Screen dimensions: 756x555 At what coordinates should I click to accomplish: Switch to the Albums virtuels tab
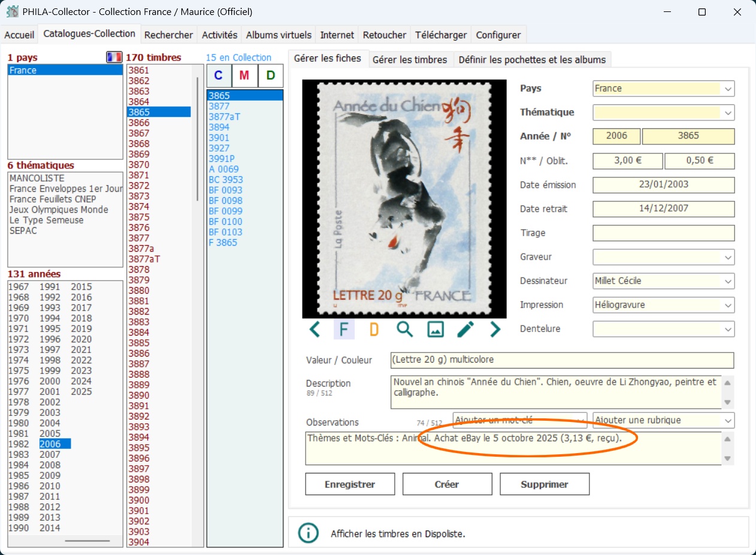[279, 35]
